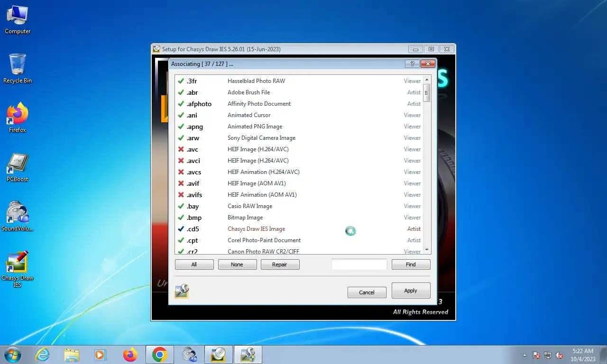Open the SoundVolume desktop shortcut
Image resolution: width=607 pixels, height=364 pixels.
pos(18,217)
